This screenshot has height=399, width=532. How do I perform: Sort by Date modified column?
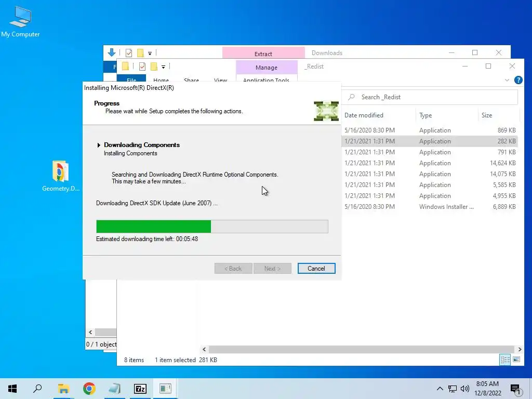tap(364, 115)
